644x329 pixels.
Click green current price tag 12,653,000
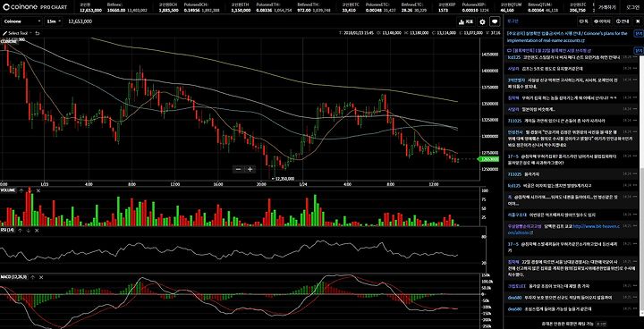click(488, 159)
